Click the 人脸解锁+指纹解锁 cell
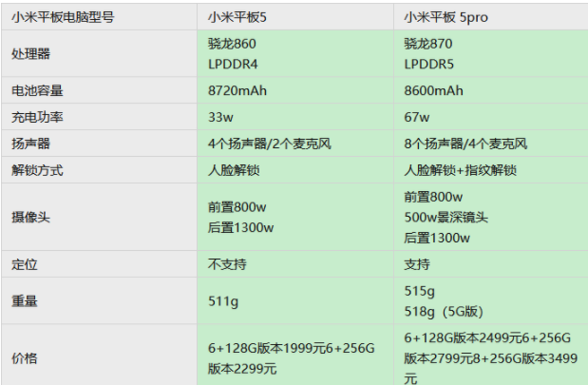The height and width of the screenshot is (385, 588). pos(460,171)
